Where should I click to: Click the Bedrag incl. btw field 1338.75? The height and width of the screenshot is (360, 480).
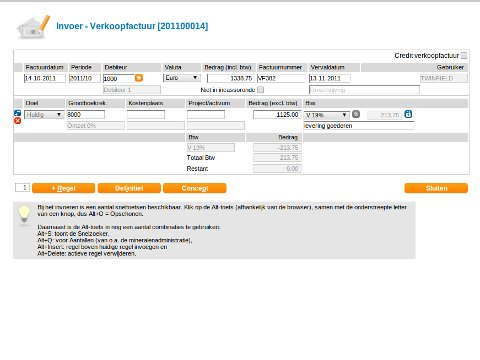click(x=231, y=78)
